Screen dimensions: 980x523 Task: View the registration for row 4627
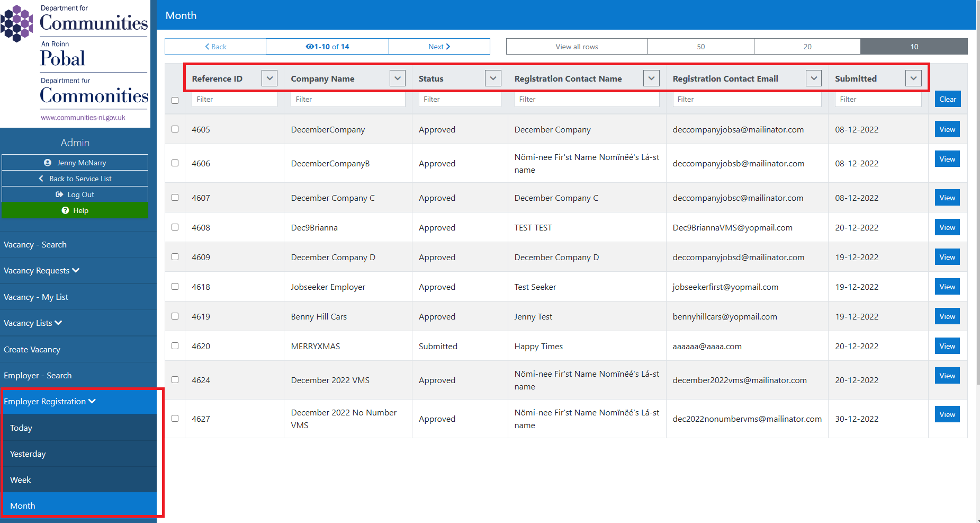coord(947,414)
